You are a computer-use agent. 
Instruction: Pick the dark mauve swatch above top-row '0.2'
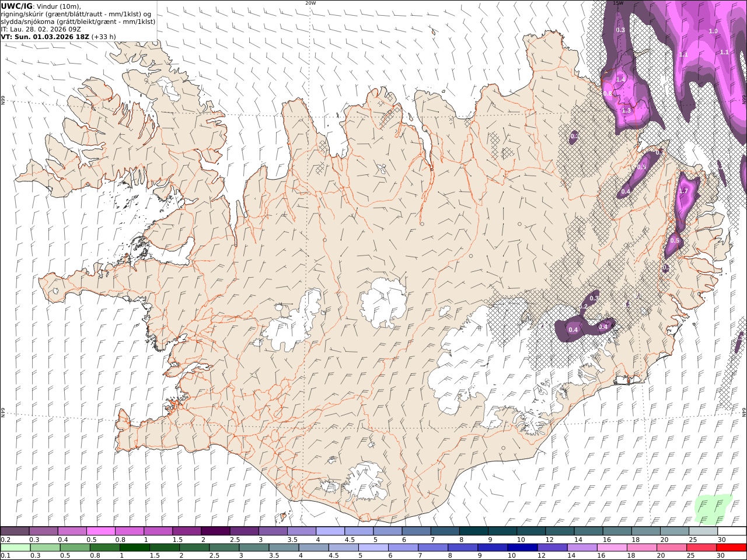click(15, 531)
